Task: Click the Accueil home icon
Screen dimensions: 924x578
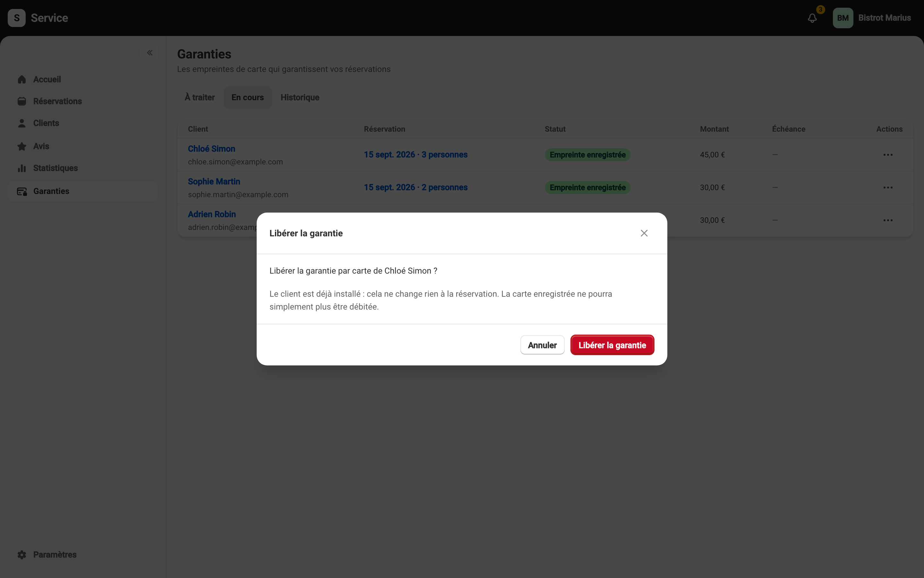Action: 22,80
